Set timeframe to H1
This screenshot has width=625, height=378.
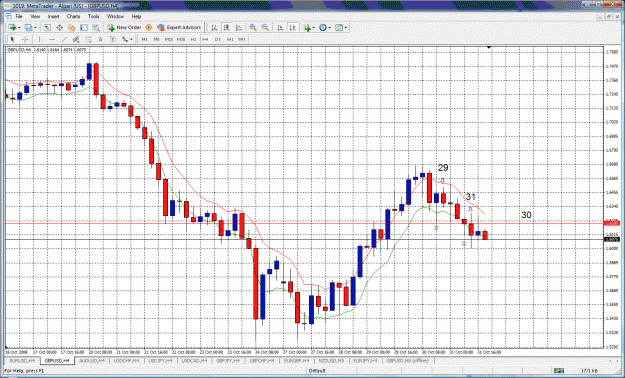pos(193,39)
